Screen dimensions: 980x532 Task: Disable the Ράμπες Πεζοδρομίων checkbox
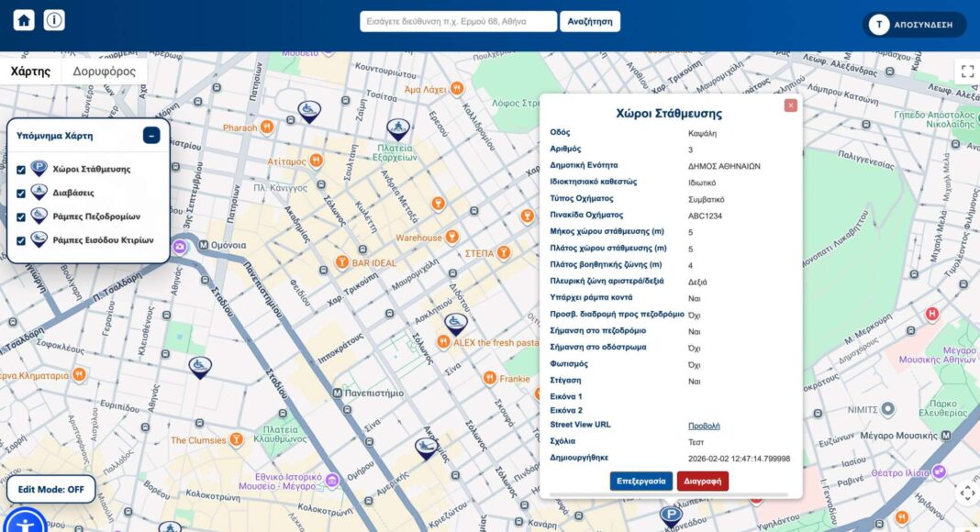(21, 217)
